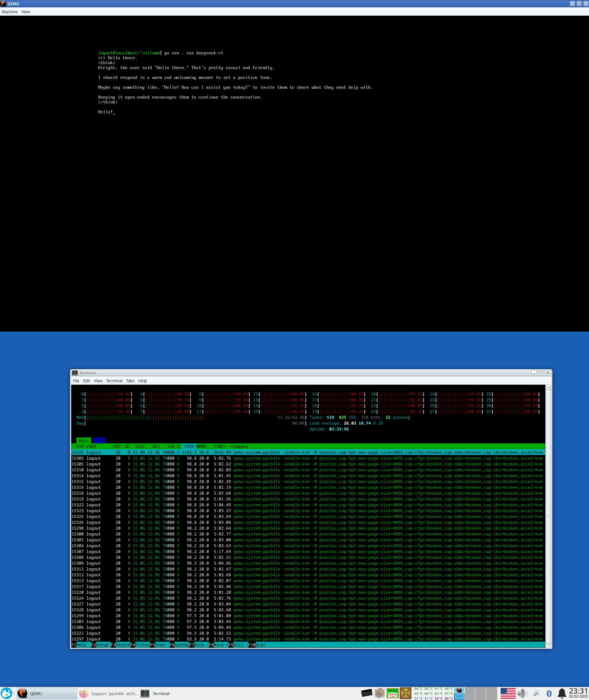Open the DOSBox launcher icon
The height and width of the screenshot is (700, 589).
[x=405, y=693]
